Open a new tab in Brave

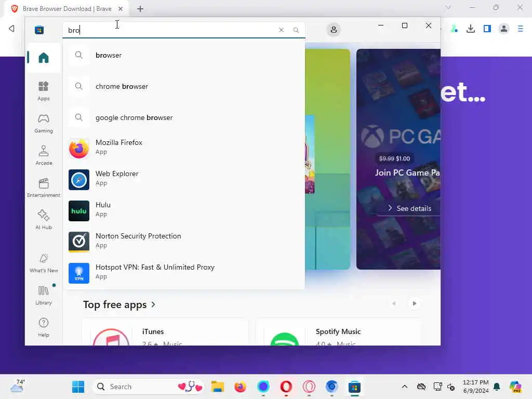pyautogui.click(x=140, y=9)
